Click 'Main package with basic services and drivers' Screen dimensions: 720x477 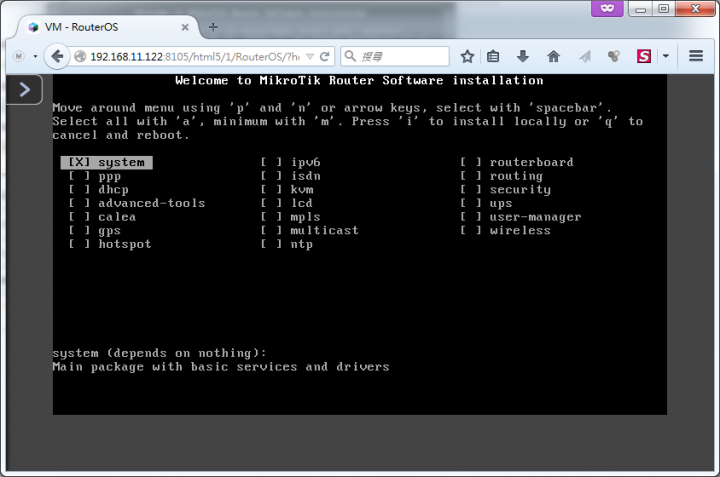[x=221, y=367]
